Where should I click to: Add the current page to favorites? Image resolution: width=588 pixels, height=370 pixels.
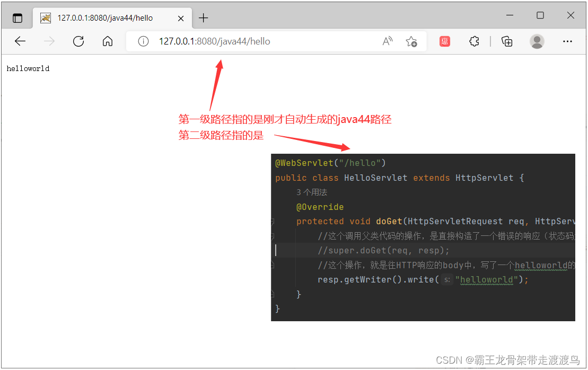point(411,41)
